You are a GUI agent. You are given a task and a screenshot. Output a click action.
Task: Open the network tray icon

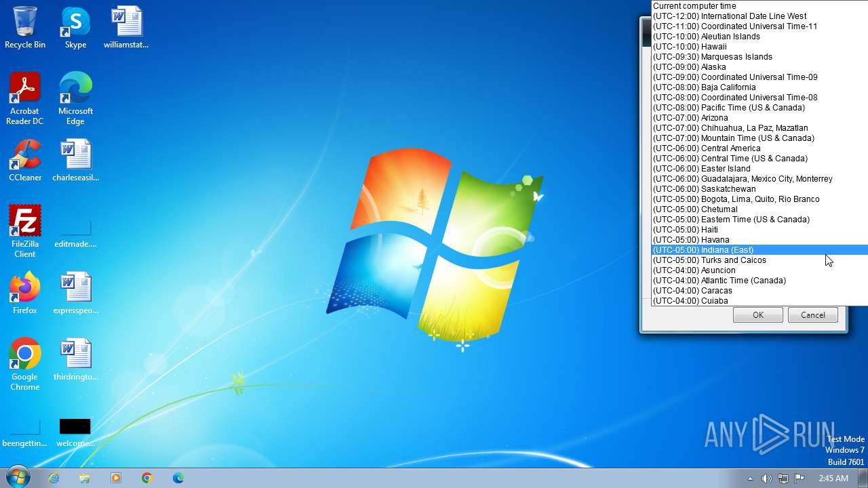click(x=783, y=479)
